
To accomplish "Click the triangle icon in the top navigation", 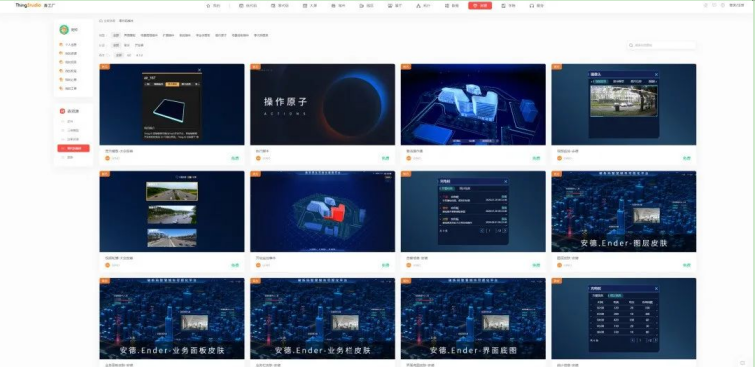I will (418, 6).
